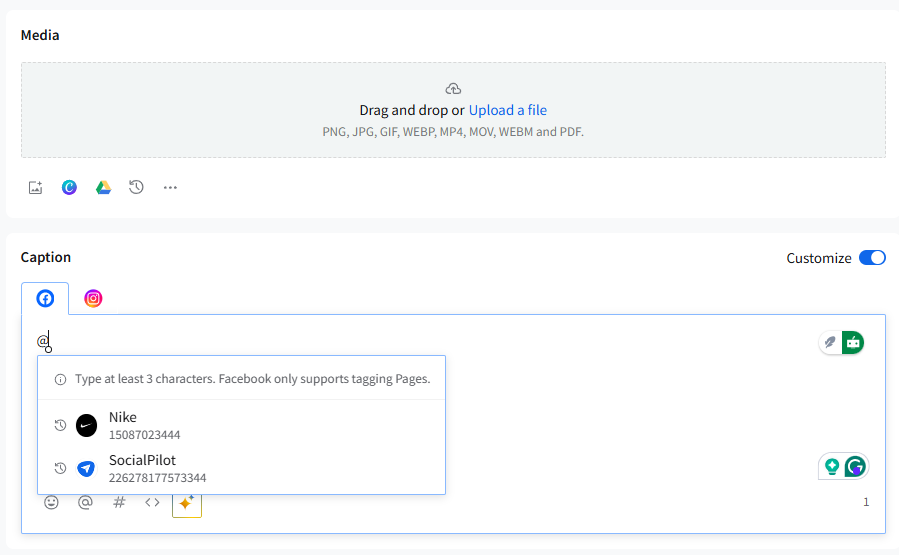Open the media library image icon
This screenshot has height=555, width=899.
point(36,187)
